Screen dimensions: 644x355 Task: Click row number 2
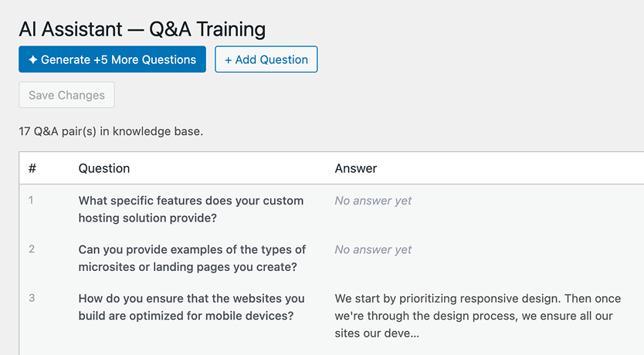[x=32, y=250]
